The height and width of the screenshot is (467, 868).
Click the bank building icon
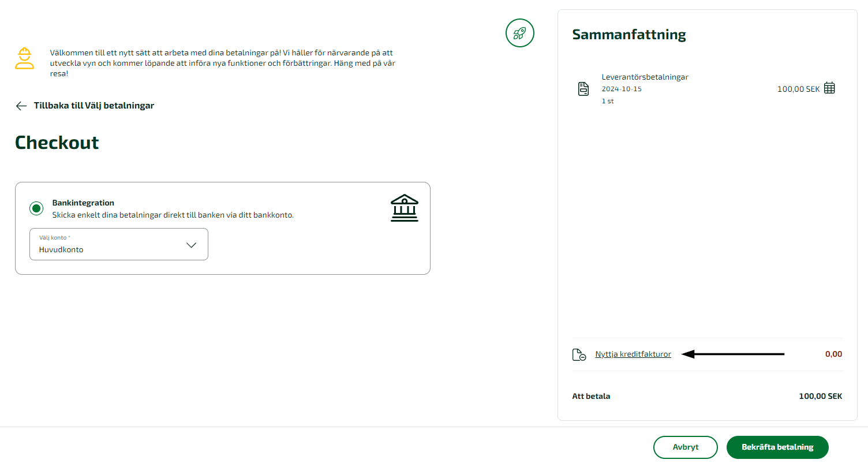(x=405, y=208)
